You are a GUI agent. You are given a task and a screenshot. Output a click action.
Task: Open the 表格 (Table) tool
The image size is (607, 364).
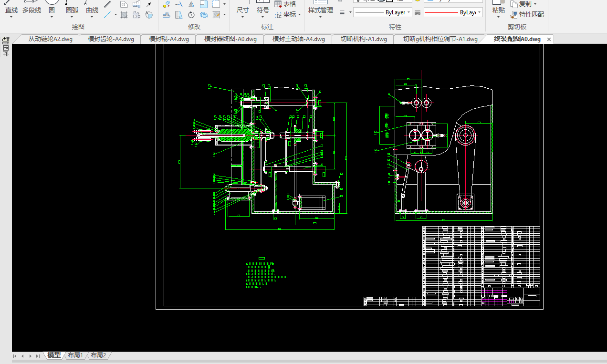pyautogui.click(x=285, y=4)
